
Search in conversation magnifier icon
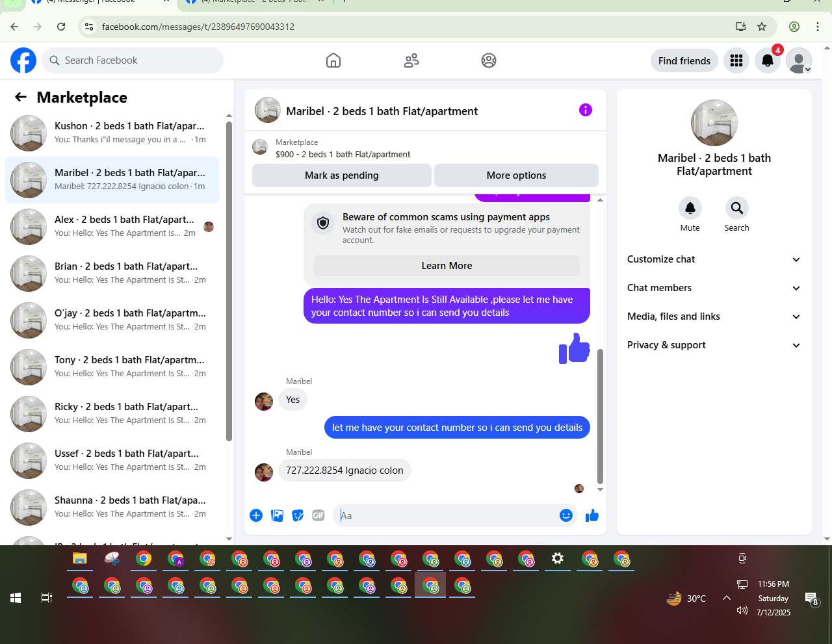(x=737, y=208)
